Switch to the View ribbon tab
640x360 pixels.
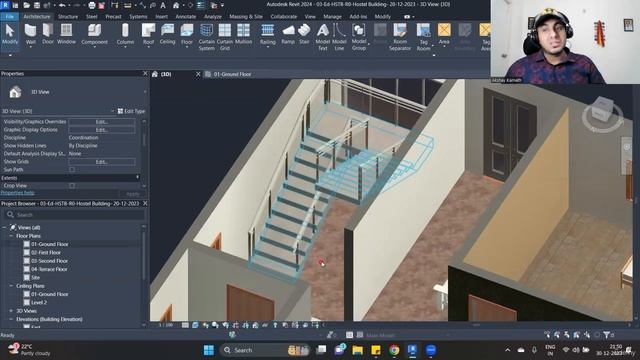(310, 17)
